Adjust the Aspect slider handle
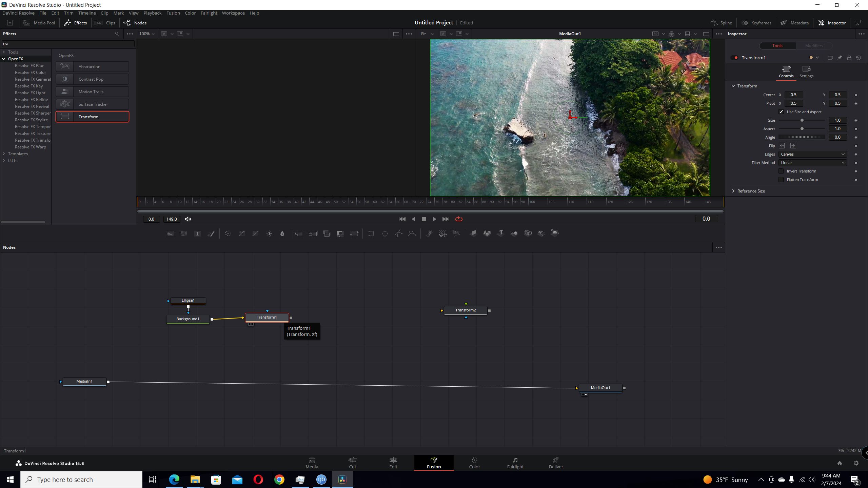Viewport: 868px width, 488px height. pos(802,129)
